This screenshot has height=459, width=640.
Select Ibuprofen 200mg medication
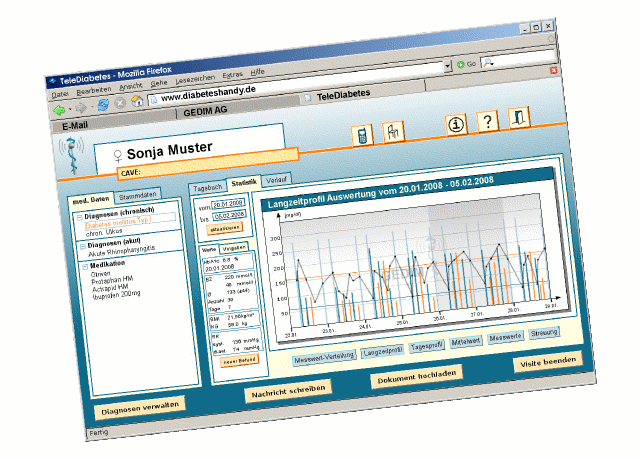point(116,295)
